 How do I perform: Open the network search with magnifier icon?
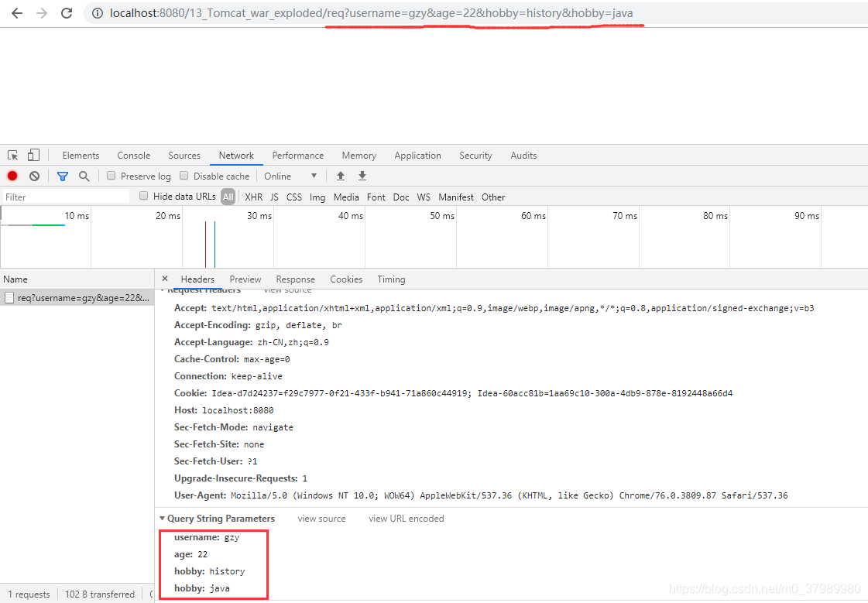click(84, 176)
